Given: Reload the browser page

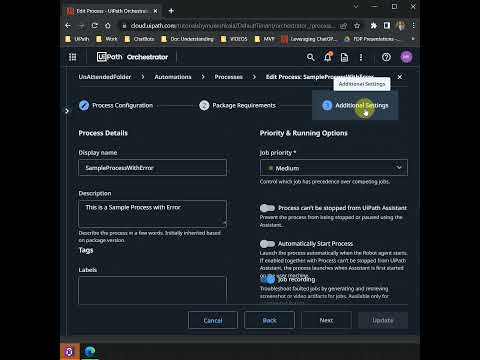Looking at the screenshot, I should 95,25.
